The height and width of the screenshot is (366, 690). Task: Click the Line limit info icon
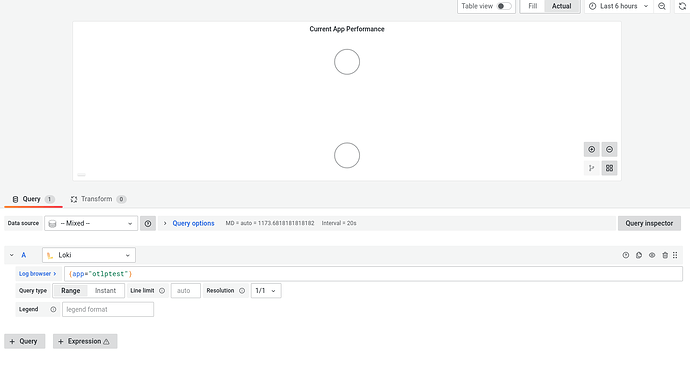point(162,291)
